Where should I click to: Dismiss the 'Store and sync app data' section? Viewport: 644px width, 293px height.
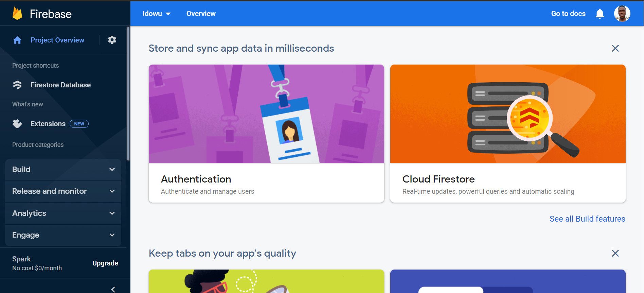click(x=615, y=49)
